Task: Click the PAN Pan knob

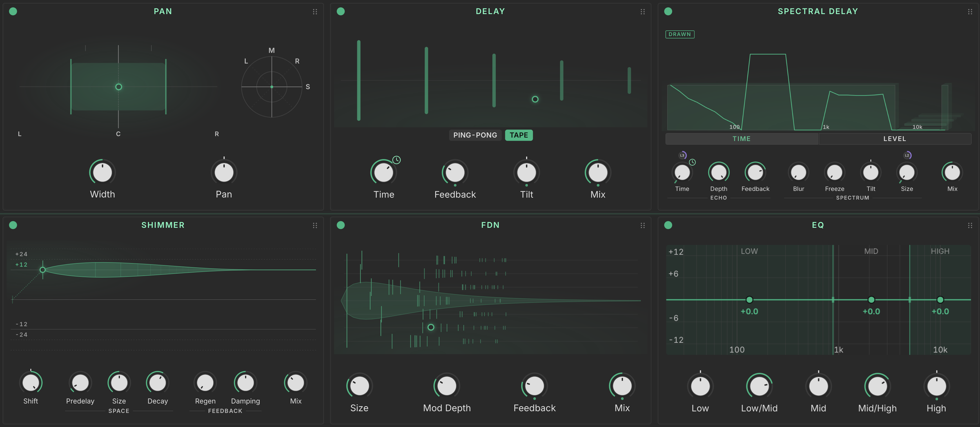Action: tap(224, 172)
